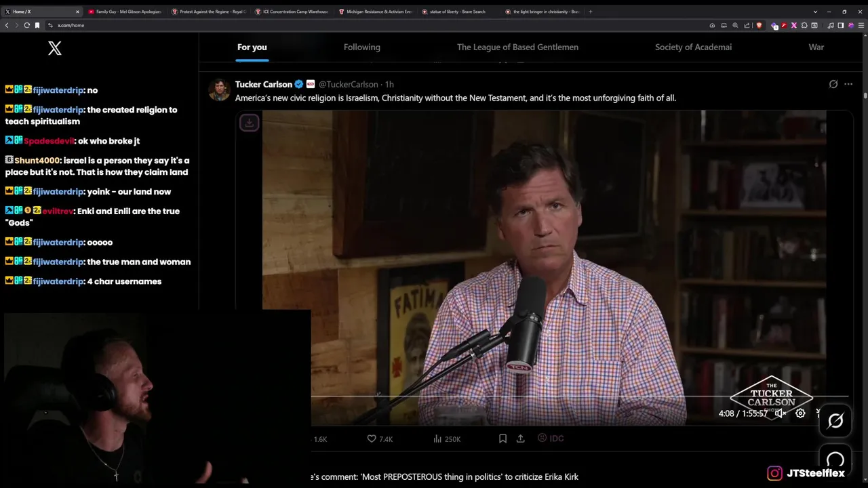The height and width of the screenshot is (488, 868).
Task: Open The League of Based Gentlemen tab
Action: 517,47
